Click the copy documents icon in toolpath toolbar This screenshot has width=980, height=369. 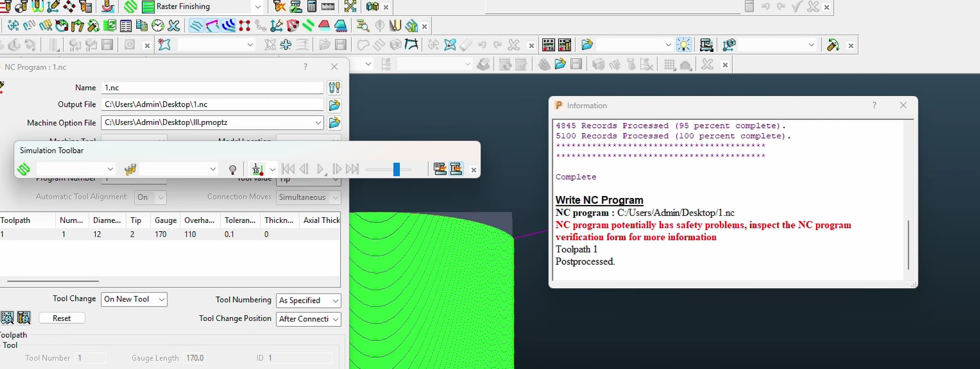click(142, 26)
